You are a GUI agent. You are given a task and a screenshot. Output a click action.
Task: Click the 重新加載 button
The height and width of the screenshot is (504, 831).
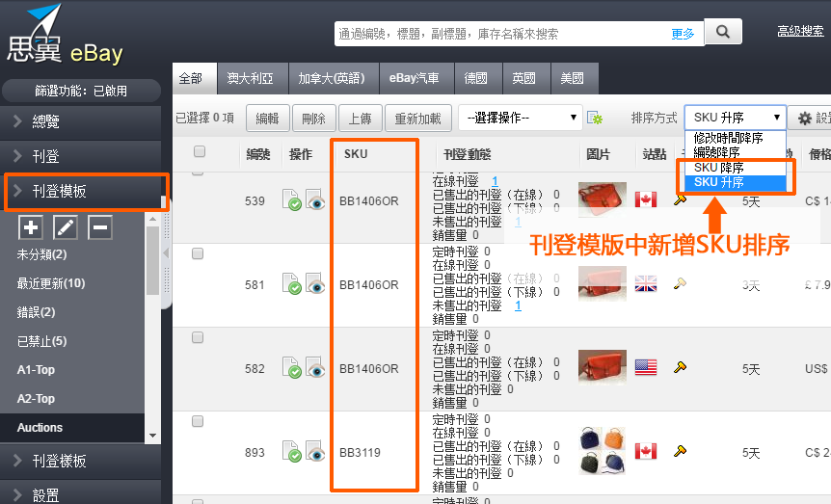(418, 119)
